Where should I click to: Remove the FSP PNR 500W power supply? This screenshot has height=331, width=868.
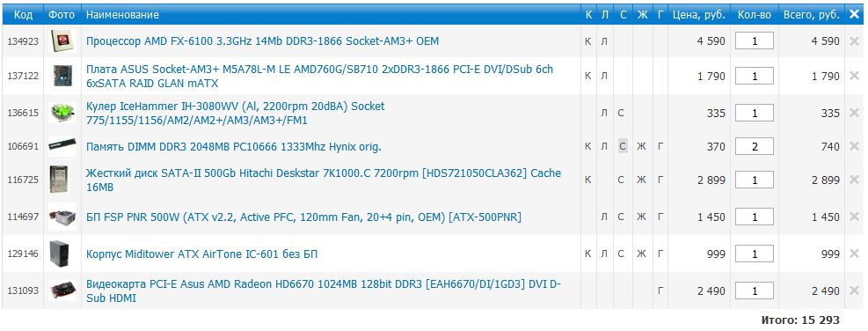coord(854,217)
